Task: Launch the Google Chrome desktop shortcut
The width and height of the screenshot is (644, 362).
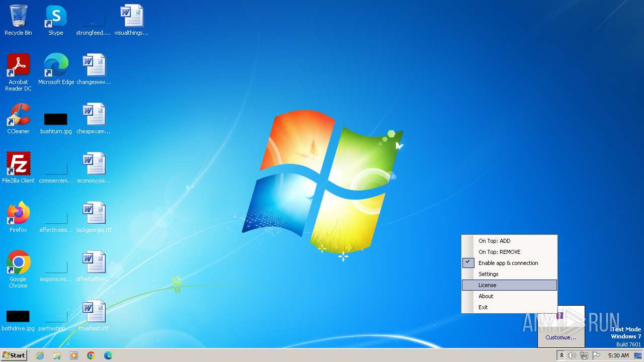Action: coord(18,269)
